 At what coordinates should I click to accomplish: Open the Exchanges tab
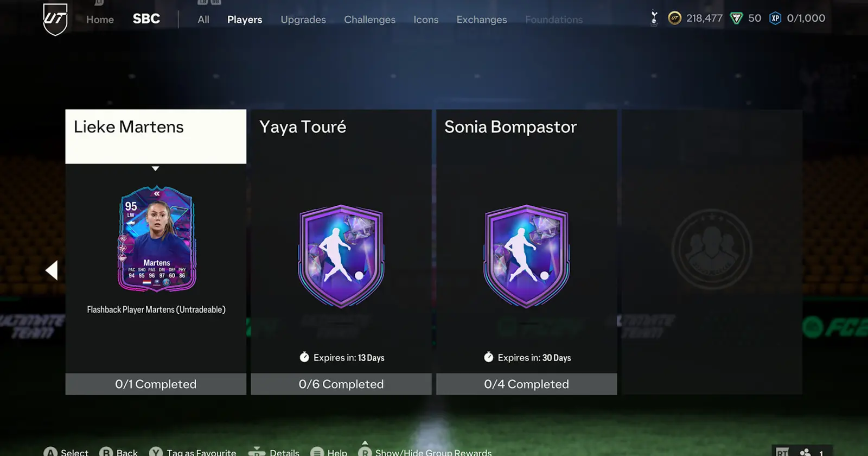pyautogui.click(x=482, y=20)
